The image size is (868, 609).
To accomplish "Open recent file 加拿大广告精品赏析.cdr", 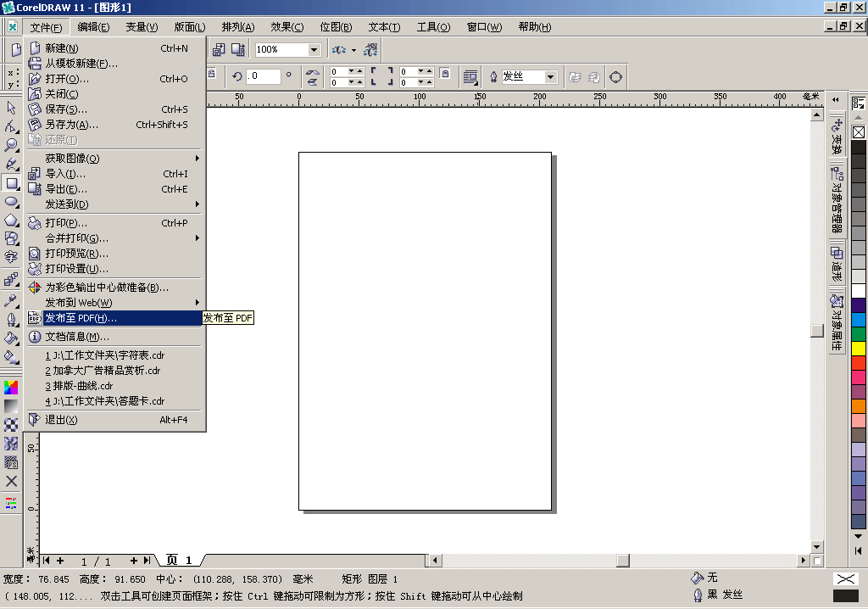I will pyautogui.click(x=114, y=370).
